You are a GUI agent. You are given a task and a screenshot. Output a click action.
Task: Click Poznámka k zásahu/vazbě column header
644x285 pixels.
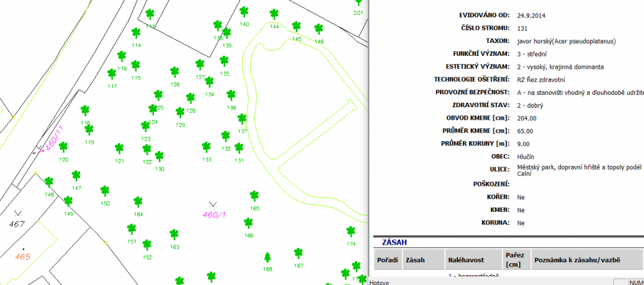click(x=577, y=261)
